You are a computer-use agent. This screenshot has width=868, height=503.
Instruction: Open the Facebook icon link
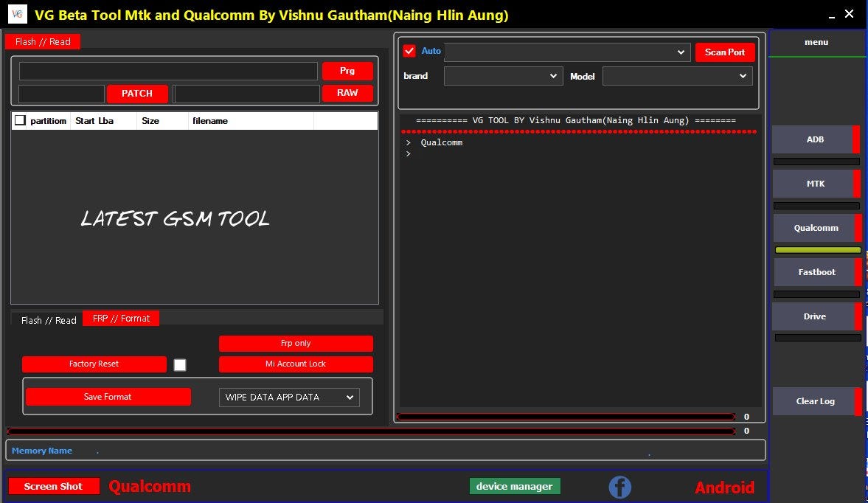[619, 487]
